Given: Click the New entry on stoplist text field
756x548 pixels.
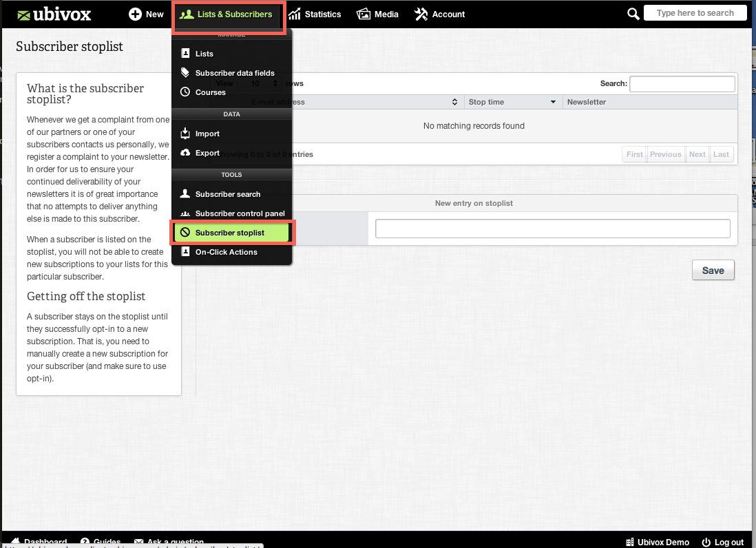Looking at the screenshot, I should point(552,229).
